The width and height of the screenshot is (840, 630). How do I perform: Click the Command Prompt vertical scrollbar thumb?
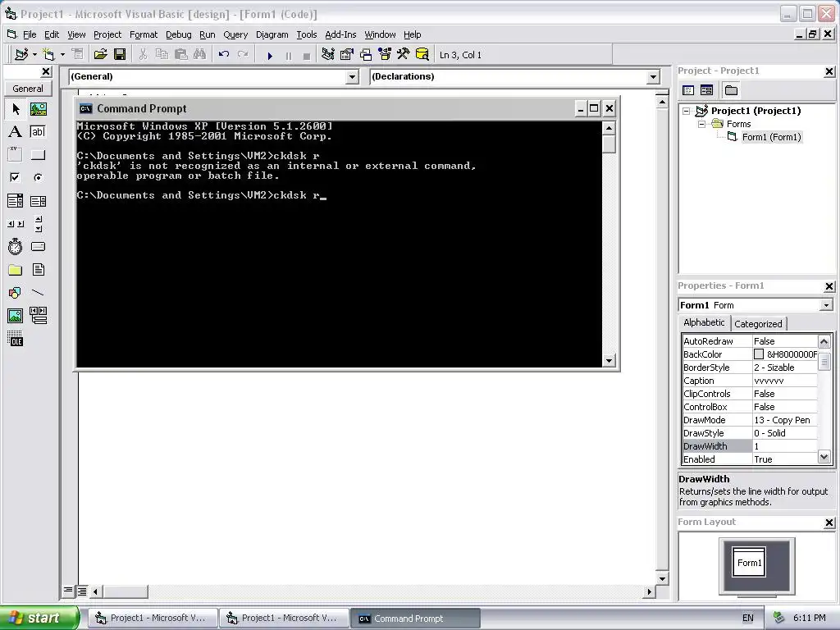point(609,144)
